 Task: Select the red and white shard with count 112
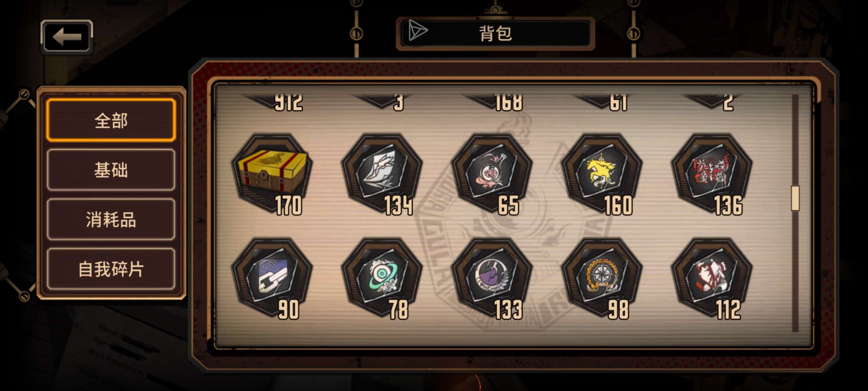[712, 277]
